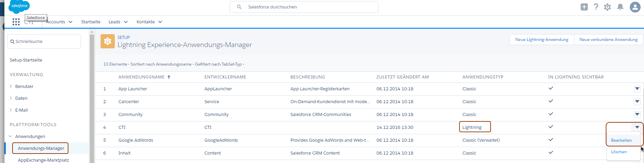Focus the Salesforce durchsuchen search field
Screen dimensions: 644x163
304,7
